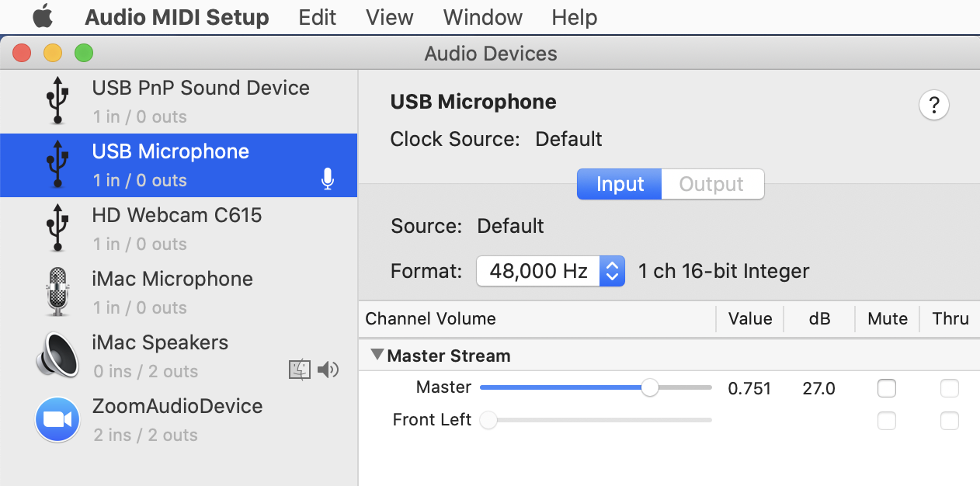Toggle the Front Left Mute checkbox
Viewport: 980px width, 486px height.
886,421
